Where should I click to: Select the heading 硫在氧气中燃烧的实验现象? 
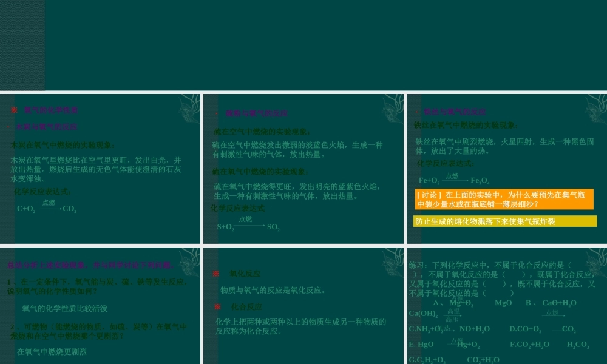[x=260, y=172]
